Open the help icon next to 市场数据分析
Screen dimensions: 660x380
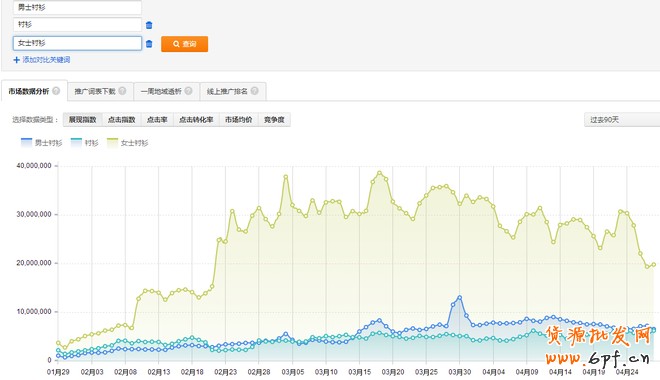[56, 91]
